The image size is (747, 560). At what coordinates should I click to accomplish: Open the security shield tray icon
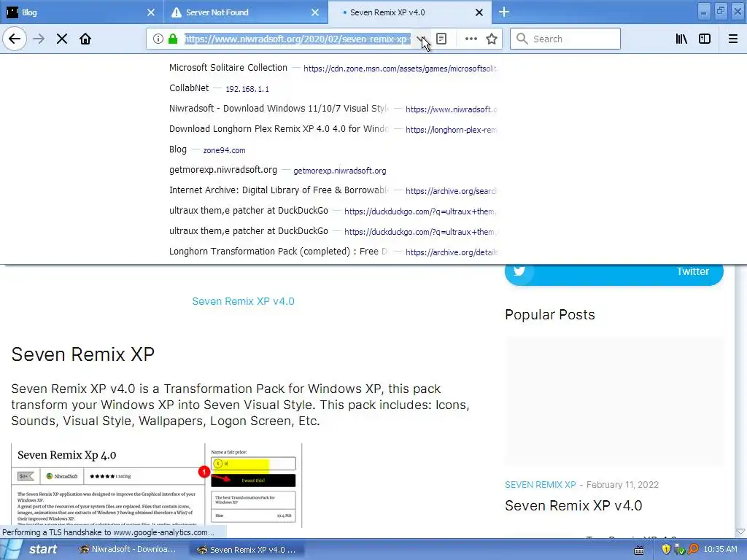pyautogui.click(x=666, y=550)
